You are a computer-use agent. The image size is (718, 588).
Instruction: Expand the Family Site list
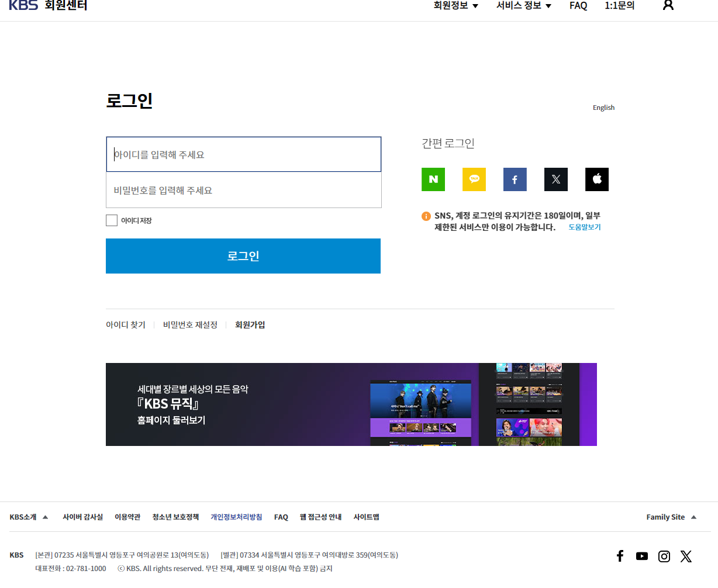click(671, 517)
